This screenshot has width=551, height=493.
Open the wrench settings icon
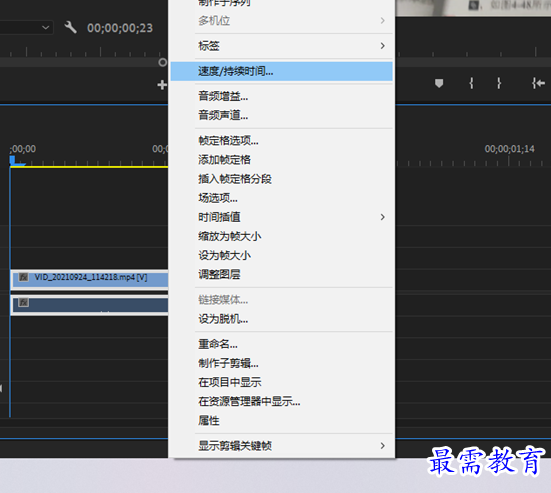[70, 27]
